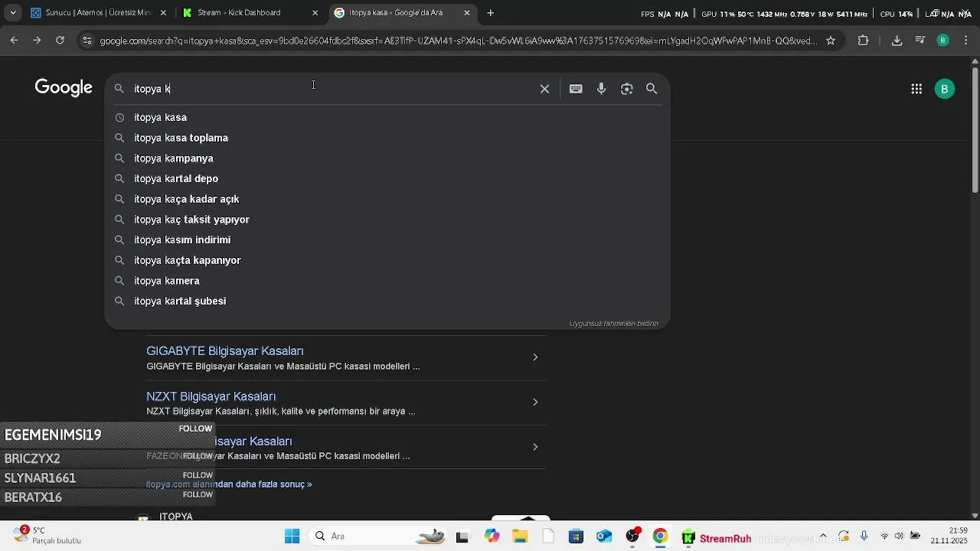The image size is (980, 551).
Task: Close the Kick Dashboard tab
Action: click(315, 13)
